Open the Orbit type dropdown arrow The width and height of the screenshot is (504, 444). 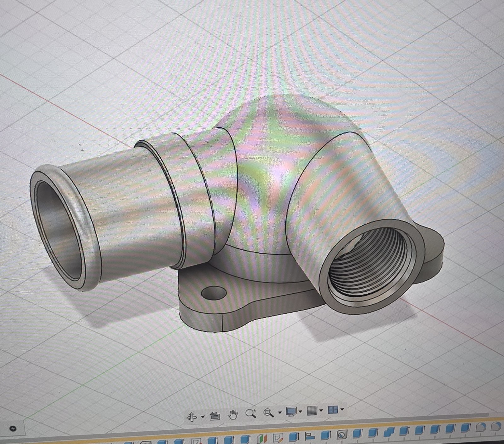click(x=203, y=417)
